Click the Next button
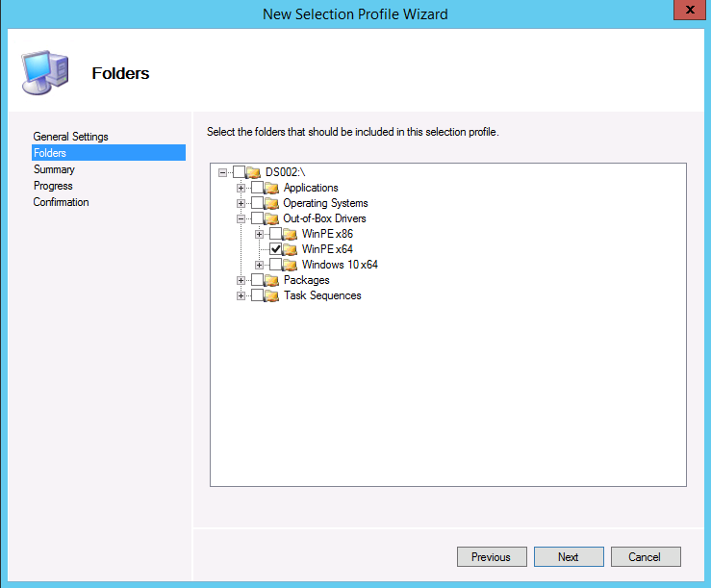 (569, 557)
